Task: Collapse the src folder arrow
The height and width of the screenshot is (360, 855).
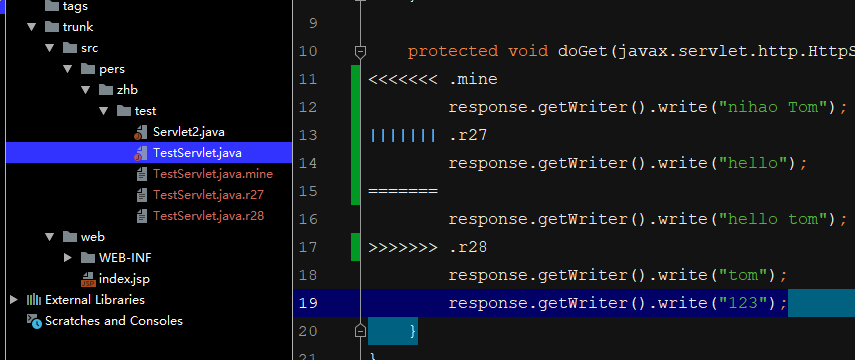Action: (50, 48)
